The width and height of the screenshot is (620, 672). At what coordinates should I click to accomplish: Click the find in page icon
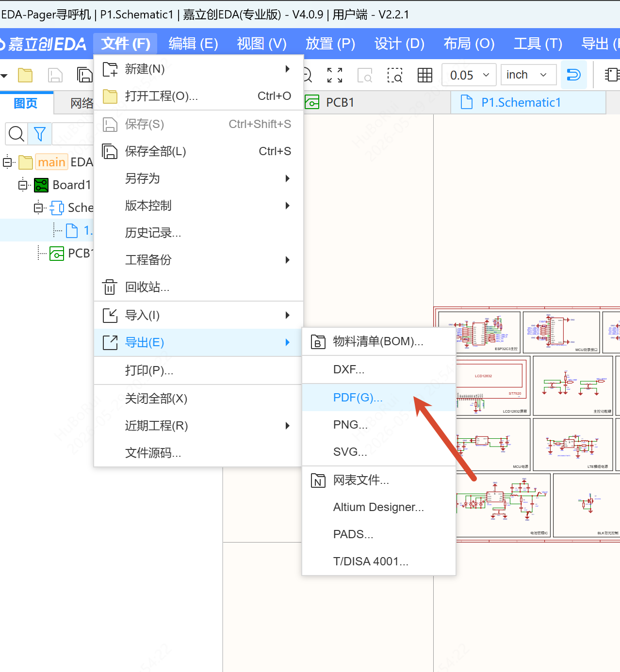365,75
